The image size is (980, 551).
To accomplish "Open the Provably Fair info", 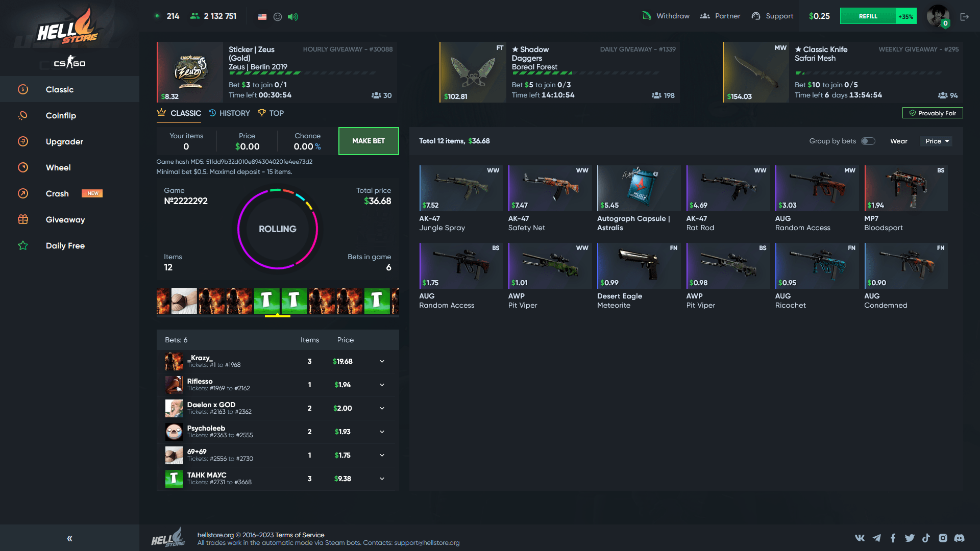I will pos(933,113).
